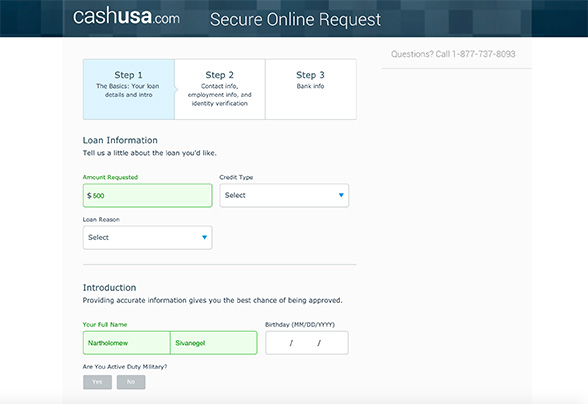Focus the last name field Sivanegel
The height and width of the screenshot is (404, 588).
pos(214,343)
